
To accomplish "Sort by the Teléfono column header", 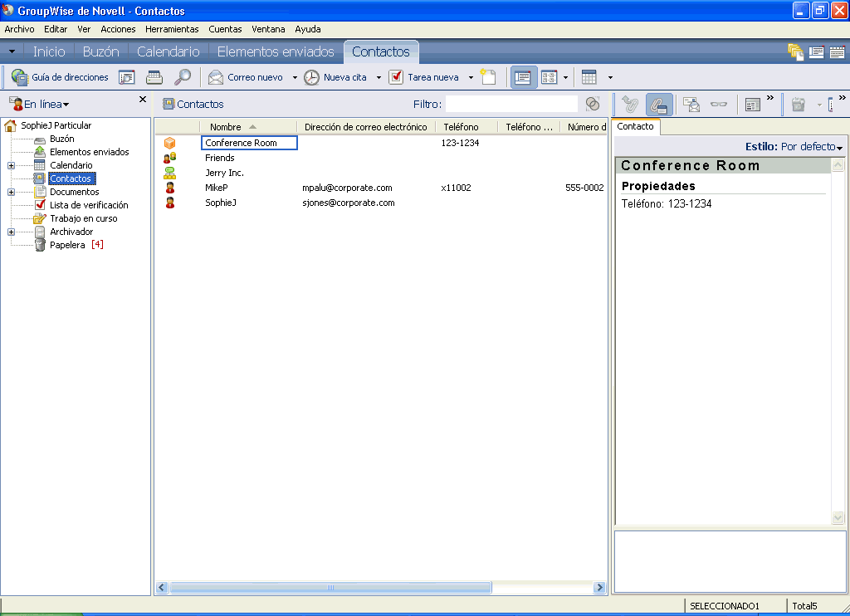I will click(x=467, y=127).
